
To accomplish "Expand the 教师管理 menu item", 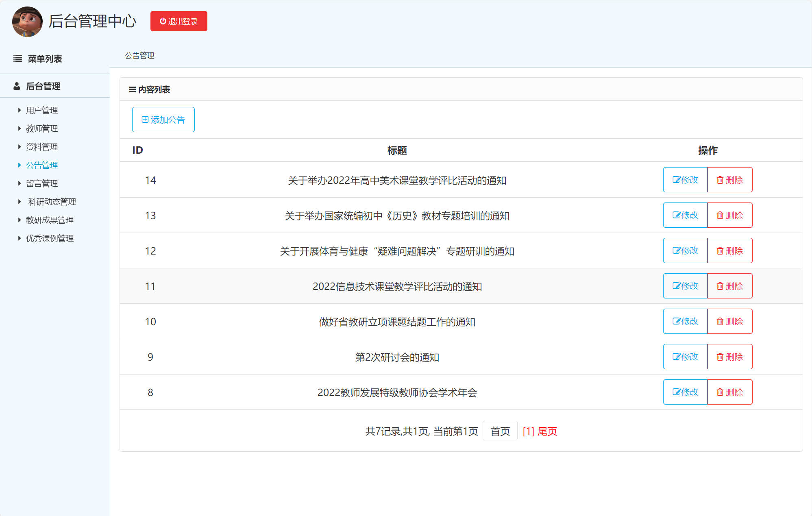I will tap(42, 128).
